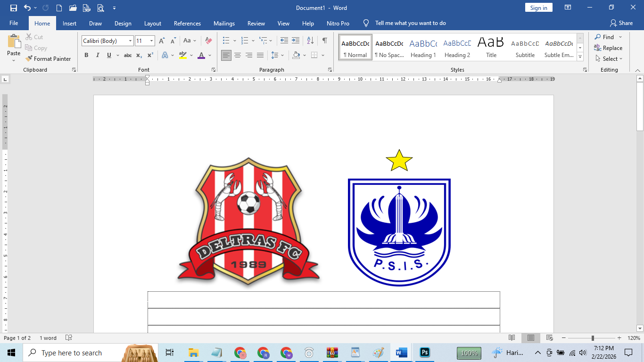The height and width of the screenshot is (362, 644).
Task: Switch to the Design tab
Action: tap(123, 23)
